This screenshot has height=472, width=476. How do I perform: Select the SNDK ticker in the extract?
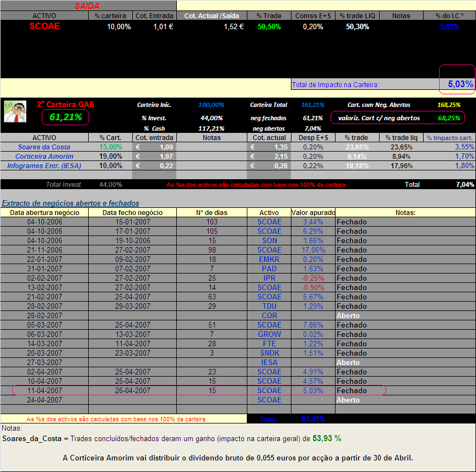pyautogui.click(x=269, y=353)
